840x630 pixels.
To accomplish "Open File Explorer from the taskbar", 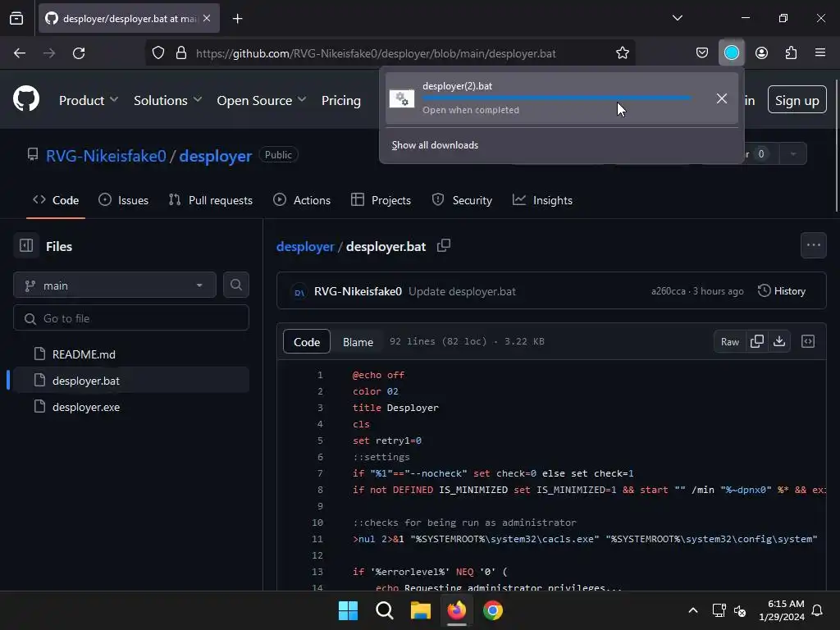I will pos(421,610).
